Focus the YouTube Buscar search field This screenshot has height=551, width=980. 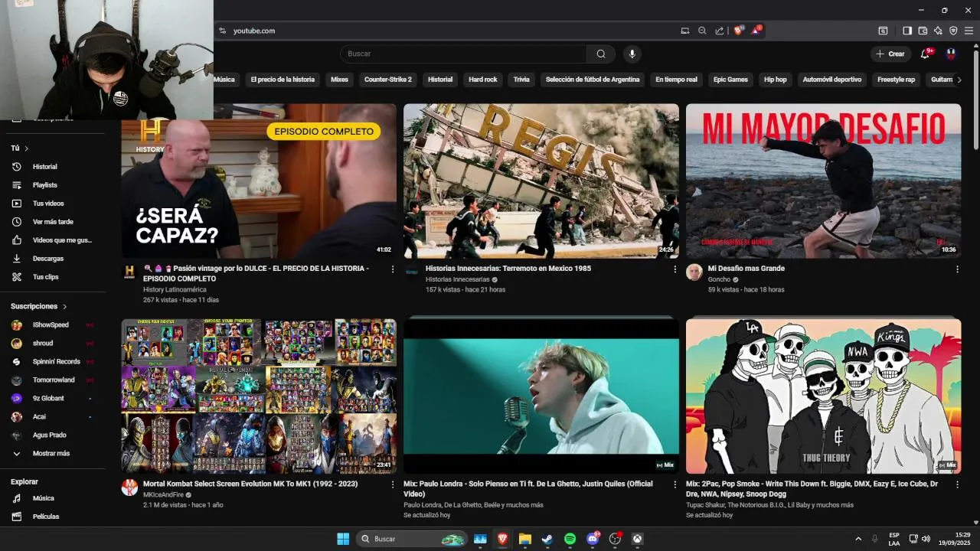click(463, 54)
